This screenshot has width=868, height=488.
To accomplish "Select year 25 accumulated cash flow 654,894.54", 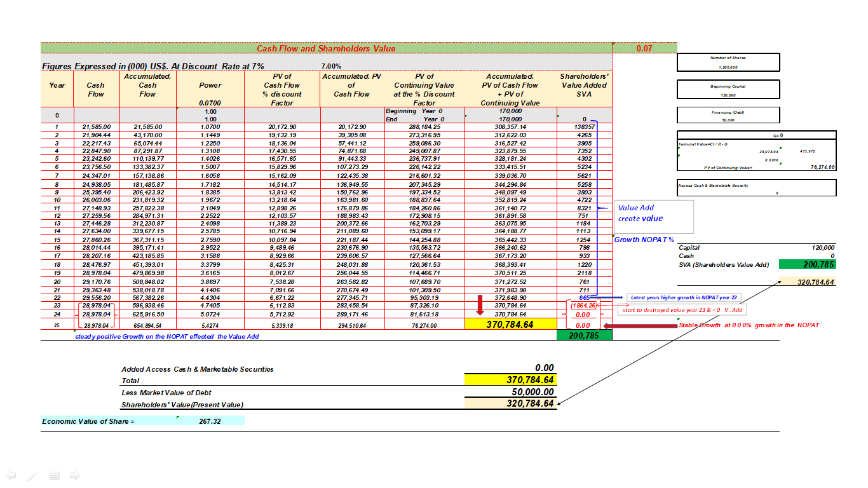I will (147, 325).
